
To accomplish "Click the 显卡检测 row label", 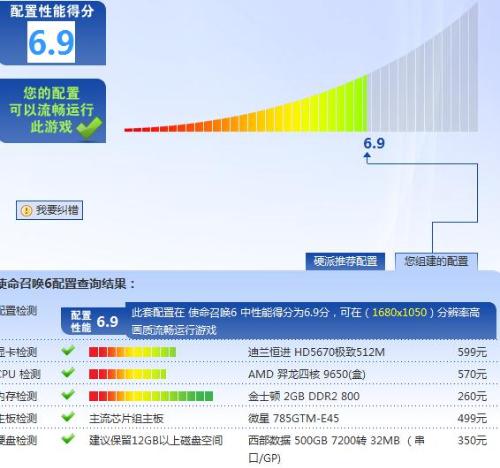I will pos(18,352).
